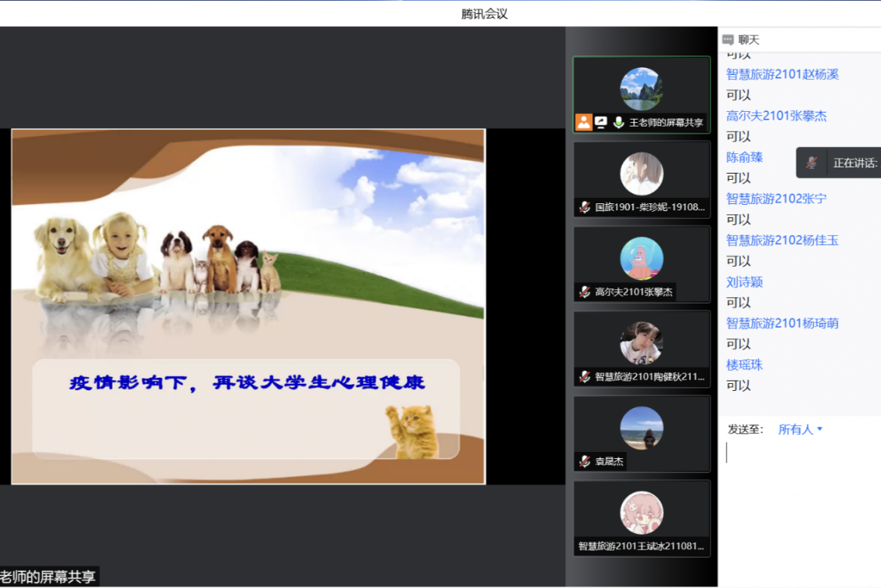Click the 腾讯会议 window title
The width and height of the screenshot is (881, 588).
484,13
